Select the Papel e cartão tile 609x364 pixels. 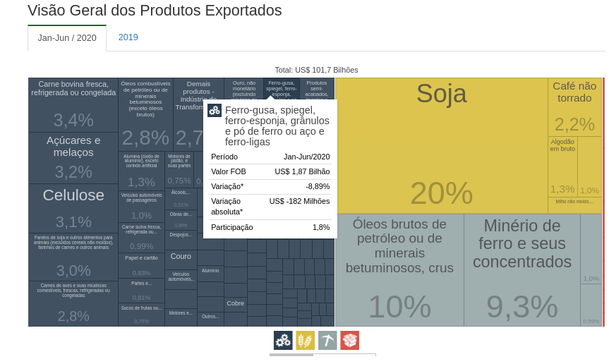pyautogui.click(x=141, y=265)
